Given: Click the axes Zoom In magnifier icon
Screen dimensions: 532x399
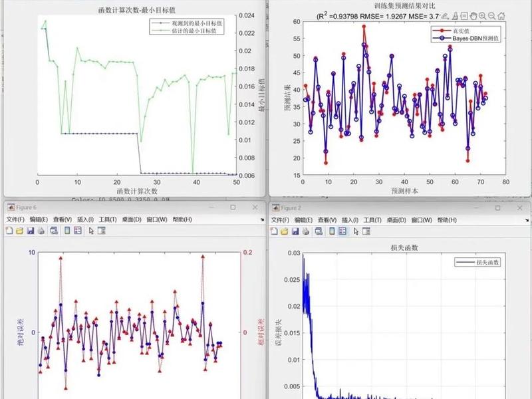Looking at the screenshot, I should click(x=483, y=15).
